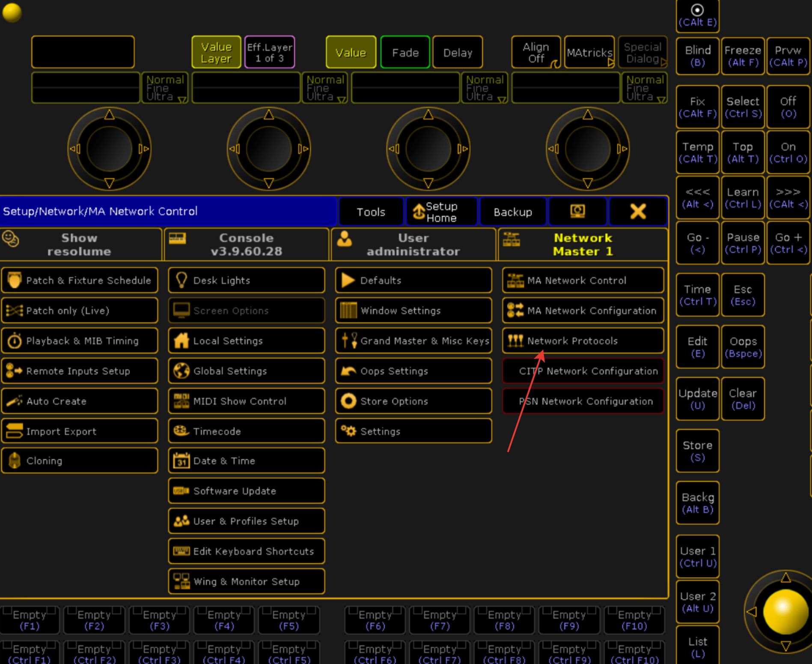
Task: Open User & Profiles Setup
Action: [x=247, y=521]
